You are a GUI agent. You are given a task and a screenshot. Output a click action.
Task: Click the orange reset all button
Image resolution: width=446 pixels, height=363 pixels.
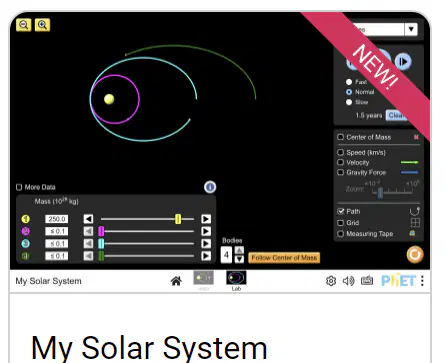click(415, 255)
